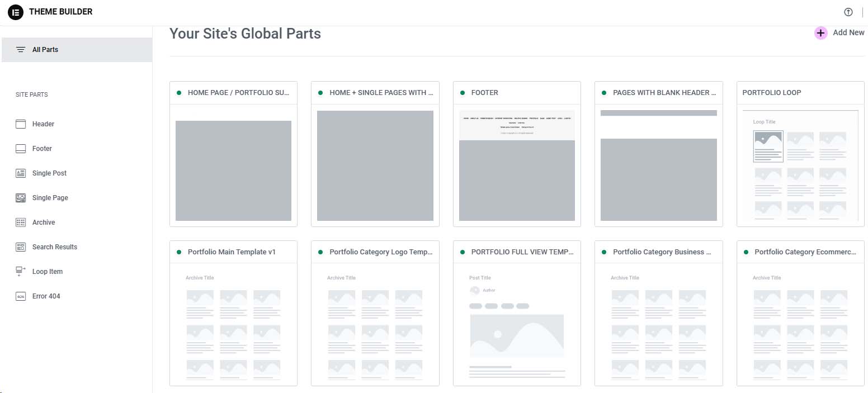Click the Loop Item icon
The width and height of the screenshot is (868, 393).
point(21,272)
